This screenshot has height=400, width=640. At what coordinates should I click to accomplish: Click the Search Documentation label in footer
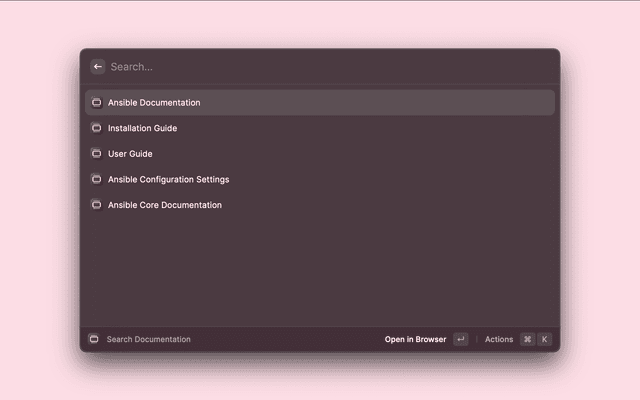point(148,339)
